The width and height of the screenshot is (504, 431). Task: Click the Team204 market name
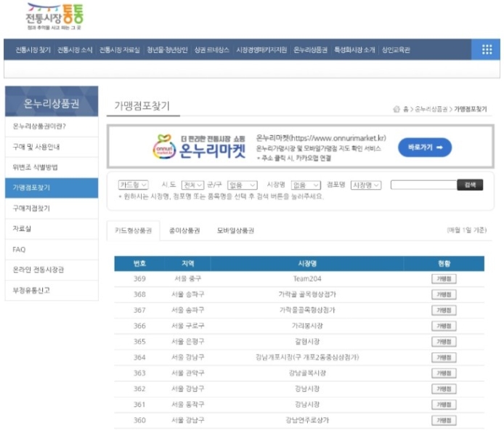tap(307, 279)
